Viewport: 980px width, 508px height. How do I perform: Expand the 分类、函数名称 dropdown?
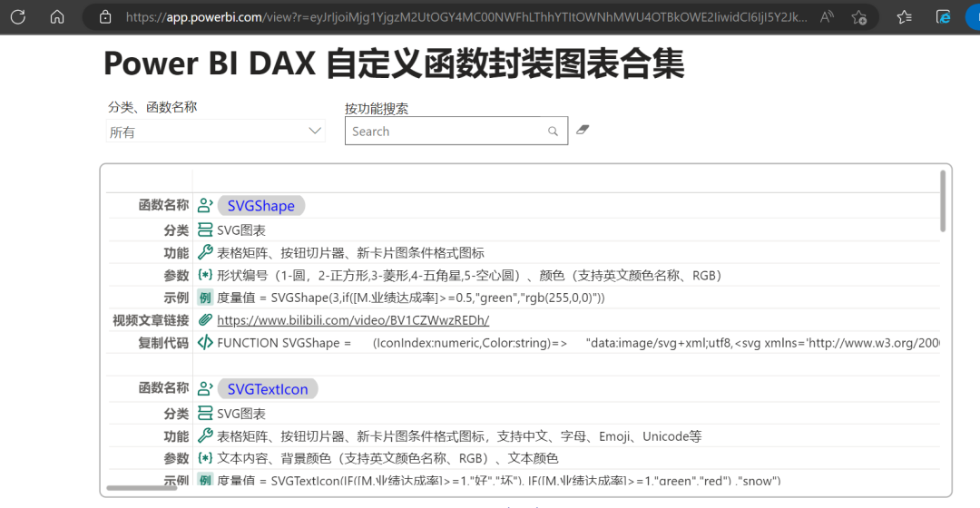click(x=216, y=132)
